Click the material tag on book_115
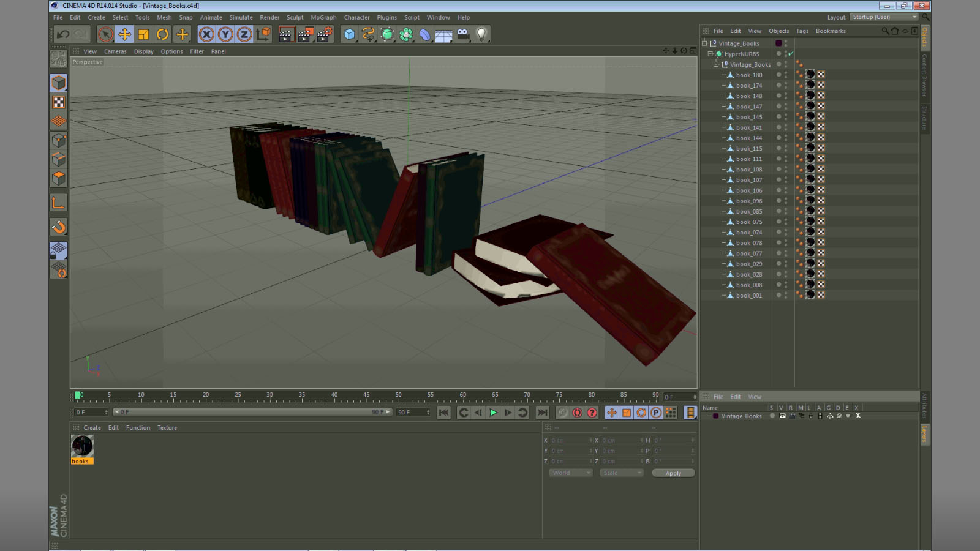The image size is (980, 551). tap(810, 148)
